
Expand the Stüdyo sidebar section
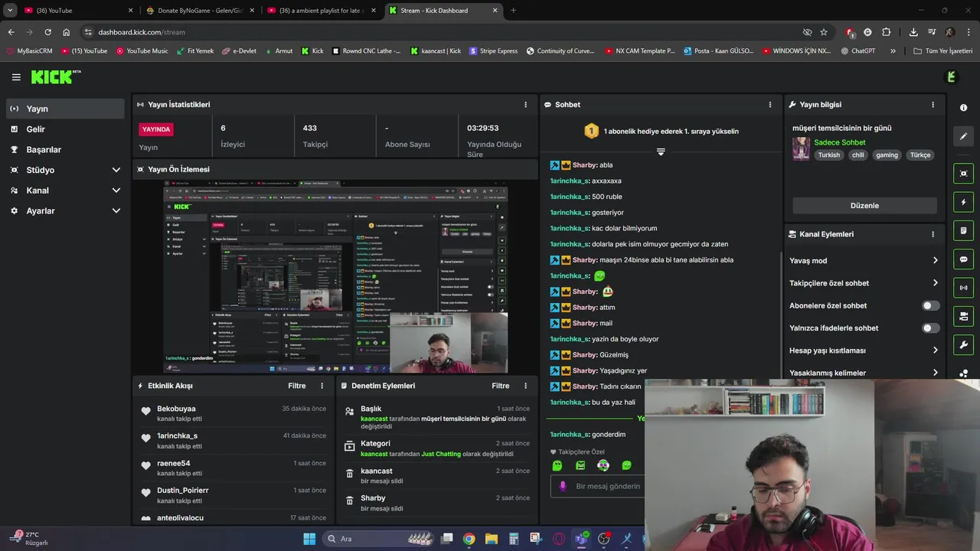point(116,170)
